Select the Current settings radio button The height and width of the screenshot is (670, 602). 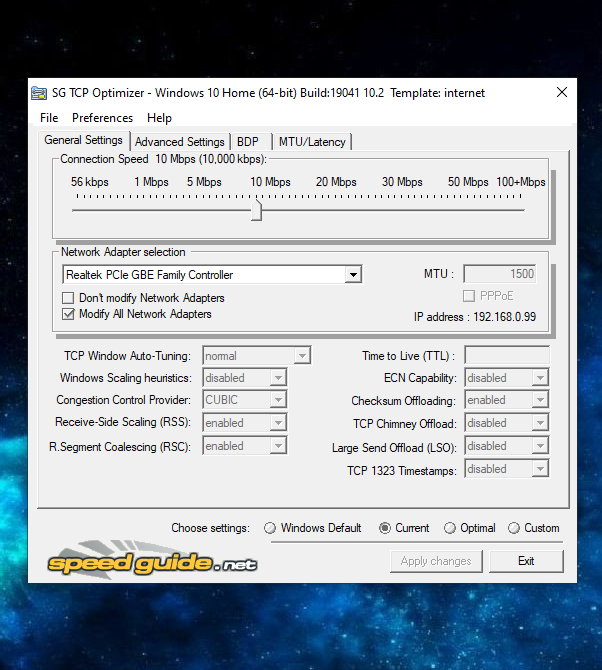385,528
